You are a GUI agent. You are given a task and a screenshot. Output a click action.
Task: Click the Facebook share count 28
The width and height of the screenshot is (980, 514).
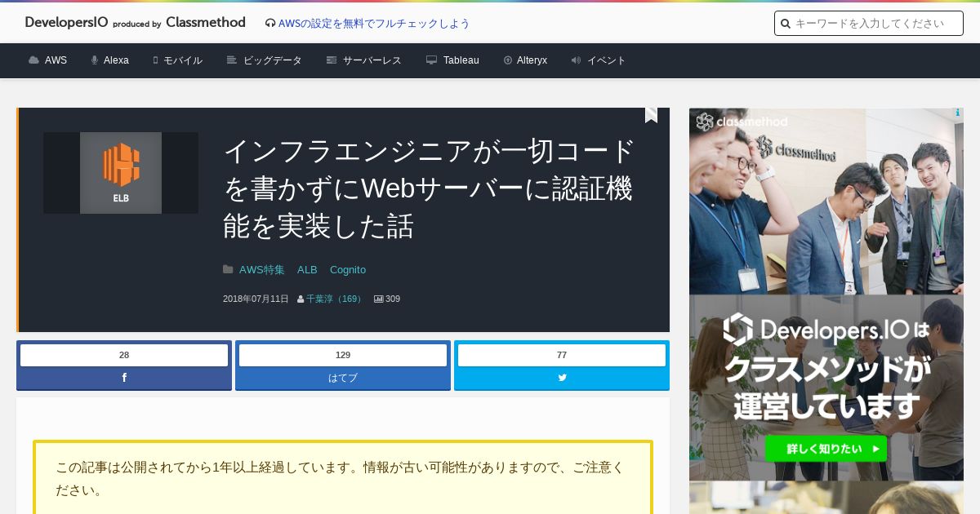click(124, 355)
